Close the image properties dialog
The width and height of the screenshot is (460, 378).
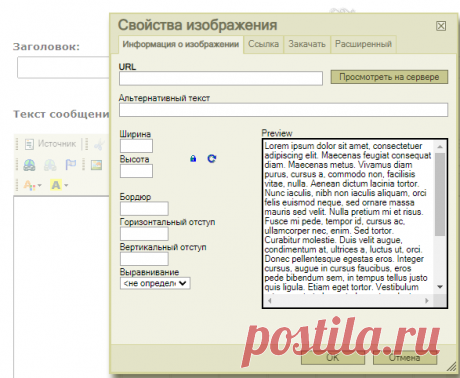click(x=441, y=26)
